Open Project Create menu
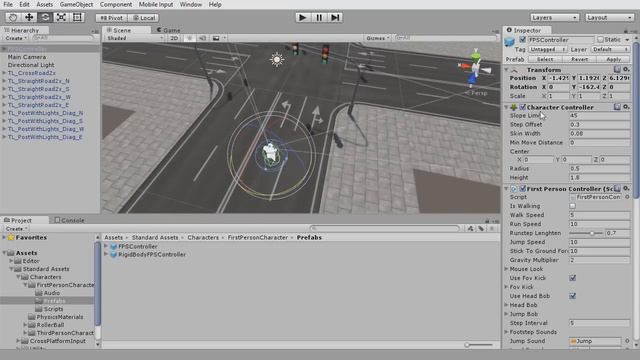The image size is (640, 360). click(16, 229)
